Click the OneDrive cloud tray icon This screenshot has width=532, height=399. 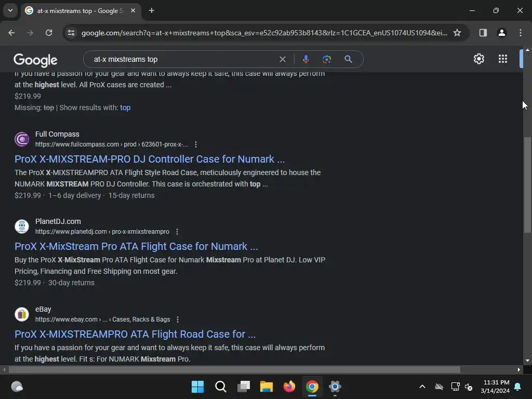coord(438,387)
